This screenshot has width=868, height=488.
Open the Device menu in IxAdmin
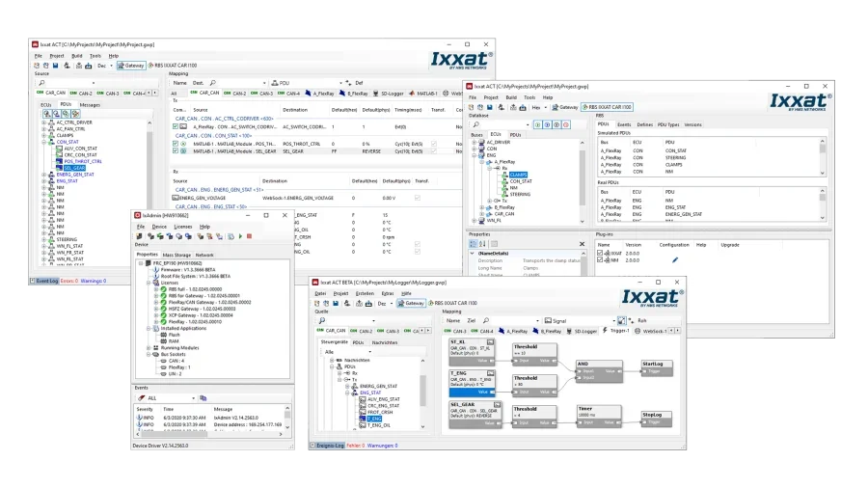159,227
